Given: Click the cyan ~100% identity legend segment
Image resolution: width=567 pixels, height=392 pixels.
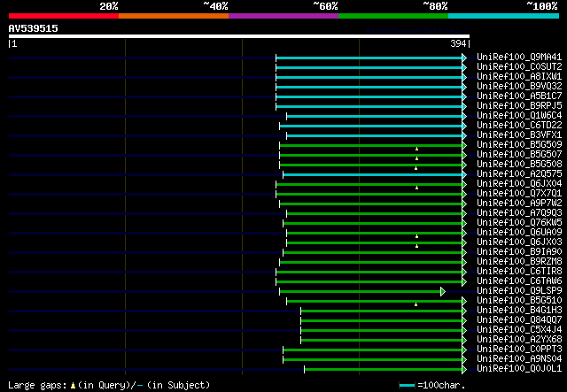Looking at the screenshot, I should [504, 16].
